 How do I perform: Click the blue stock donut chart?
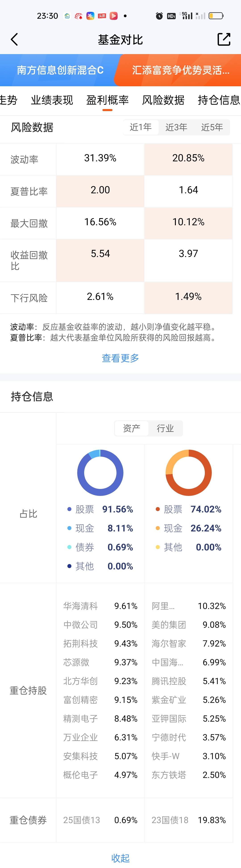[100, 472]
